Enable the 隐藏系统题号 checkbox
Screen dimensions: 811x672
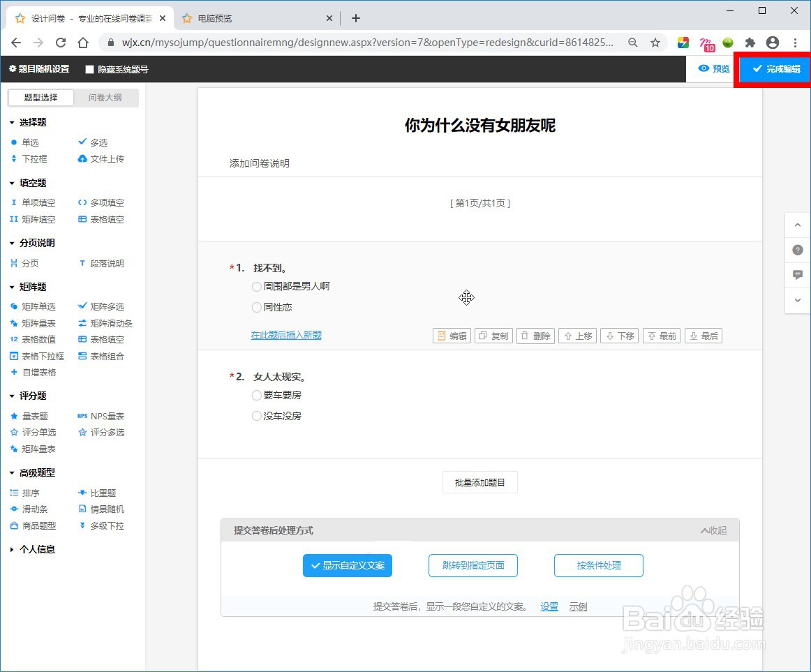[x=89, y=69]
